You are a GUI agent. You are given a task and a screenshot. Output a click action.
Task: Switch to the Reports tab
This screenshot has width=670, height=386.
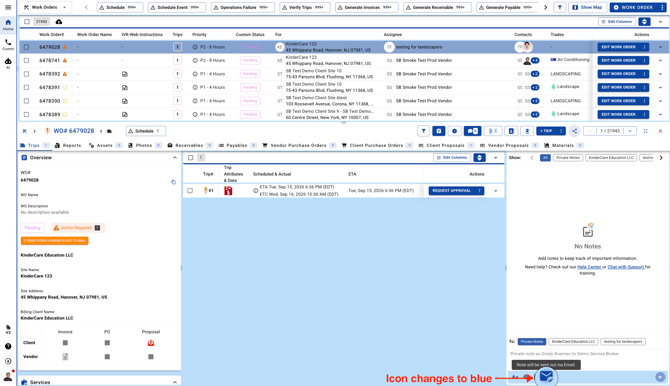tap(68, 145)
